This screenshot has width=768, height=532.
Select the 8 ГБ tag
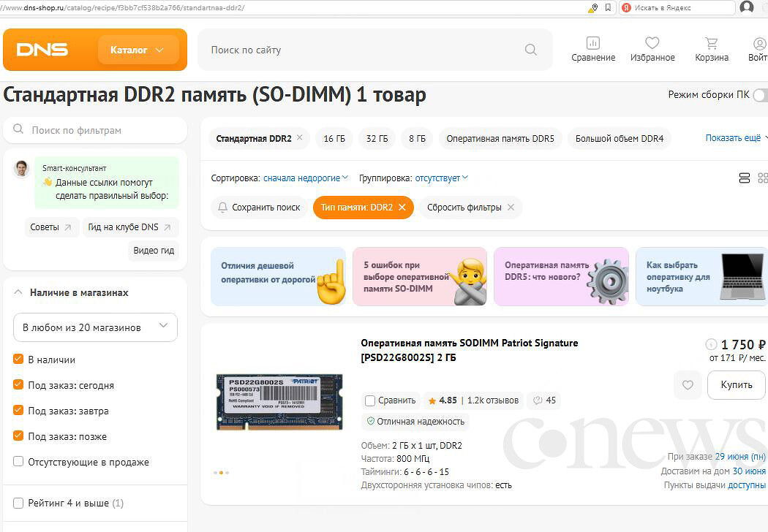coord(417,139)
